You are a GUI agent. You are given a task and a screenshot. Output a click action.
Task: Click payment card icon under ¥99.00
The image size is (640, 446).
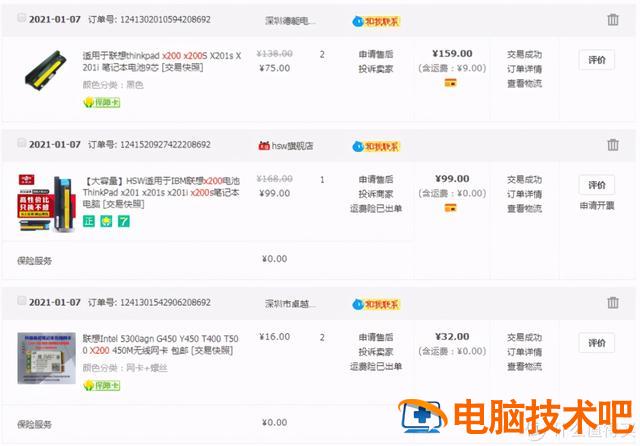click(x=451, y=208)
